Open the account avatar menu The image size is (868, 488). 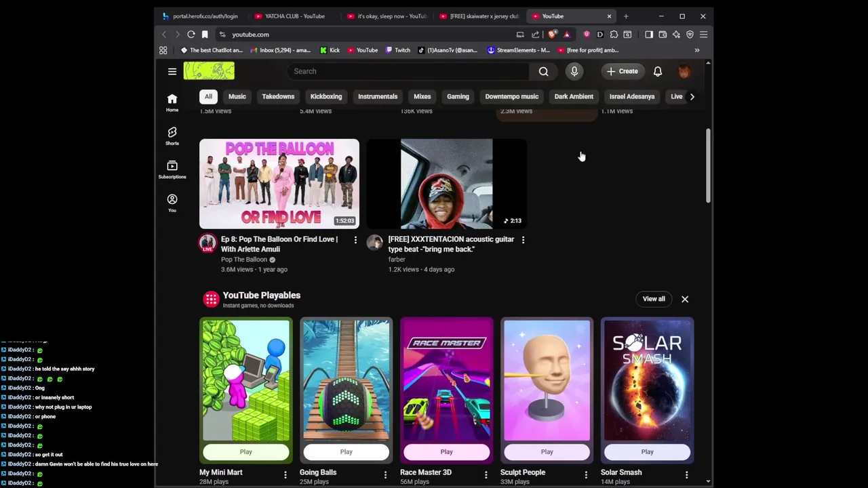coord(684,71)
